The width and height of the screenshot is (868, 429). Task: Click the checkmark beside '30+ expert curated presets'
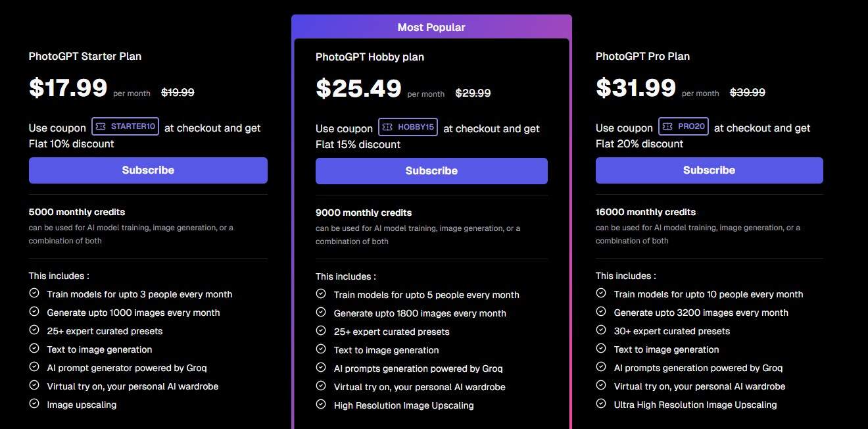[x=600, y=330]
